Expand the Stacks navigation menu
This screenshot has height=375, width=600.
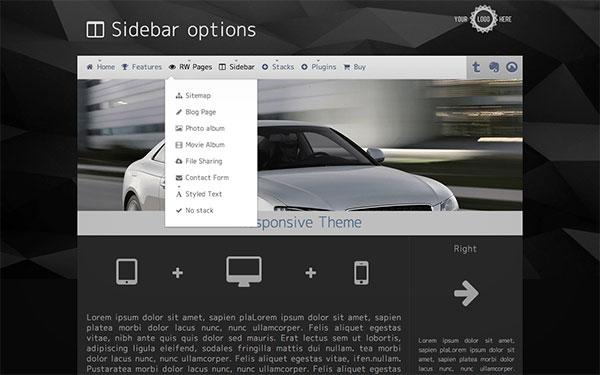(278, 67)
